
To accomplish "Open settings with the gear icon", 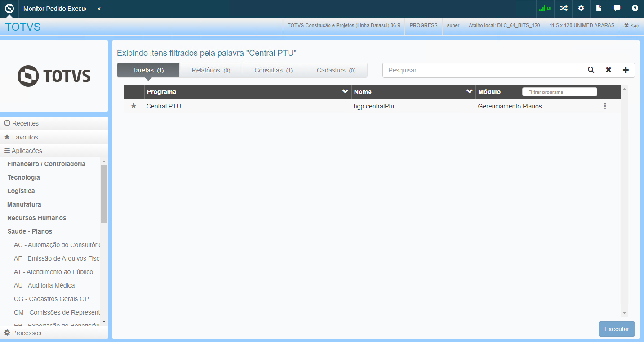I will (x=581, y=8).
